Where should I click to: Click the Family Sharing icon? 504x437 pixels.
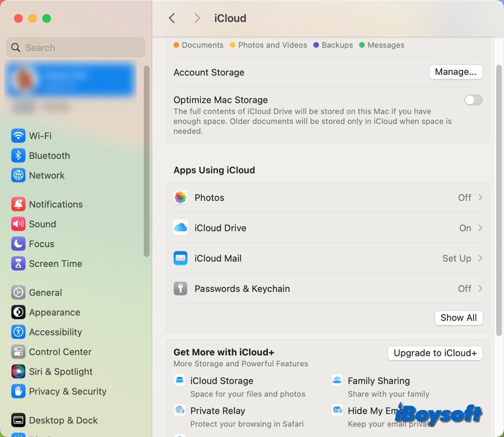(x=337, y=380)
